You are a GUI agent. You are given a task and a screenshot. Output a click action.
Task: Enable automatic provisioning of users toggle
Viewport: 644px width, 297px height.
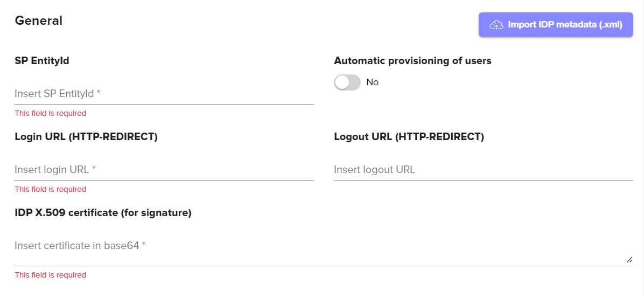[347, 82]
